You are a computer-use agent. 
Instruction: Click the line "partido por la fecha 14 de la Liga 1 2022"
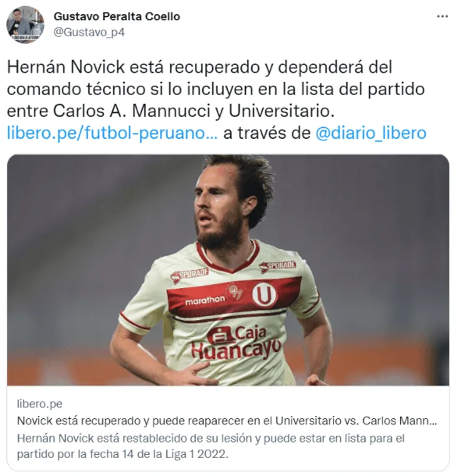click(x=122, y=454)
